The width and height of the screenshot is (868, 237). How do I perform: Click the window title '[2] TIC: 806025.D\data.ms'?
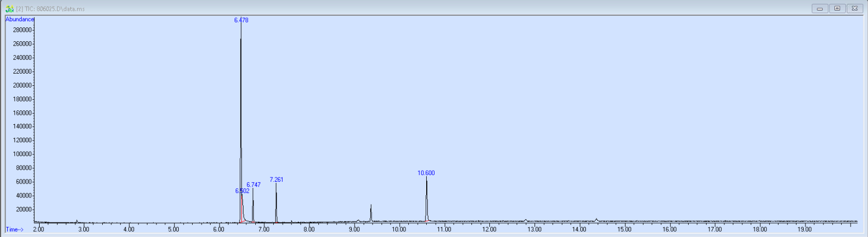pos(51,9)
